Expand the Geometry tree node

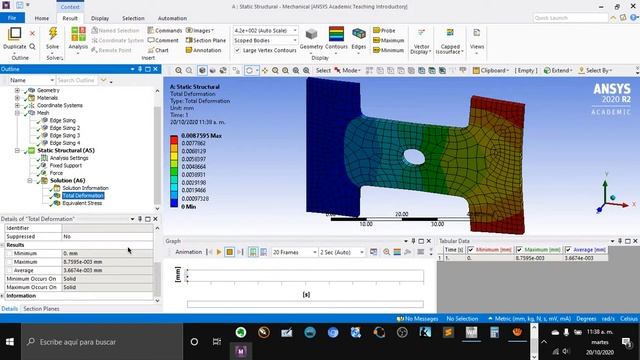click(x=17, y=90)
